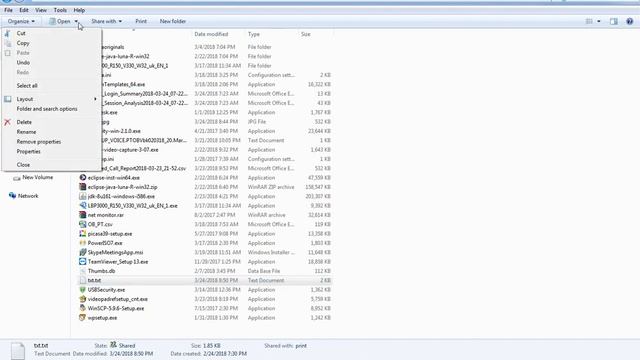Open the File menu
This screenshot has width=640, height=360.
8,10
